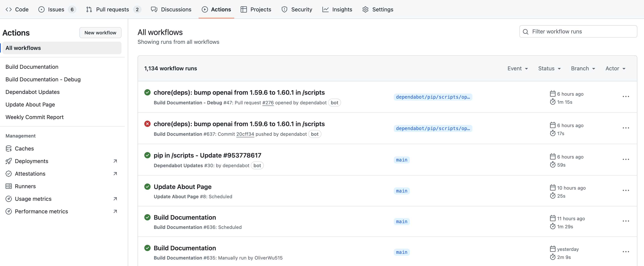Open the Branch filter dropdown

tap(583, 68)
